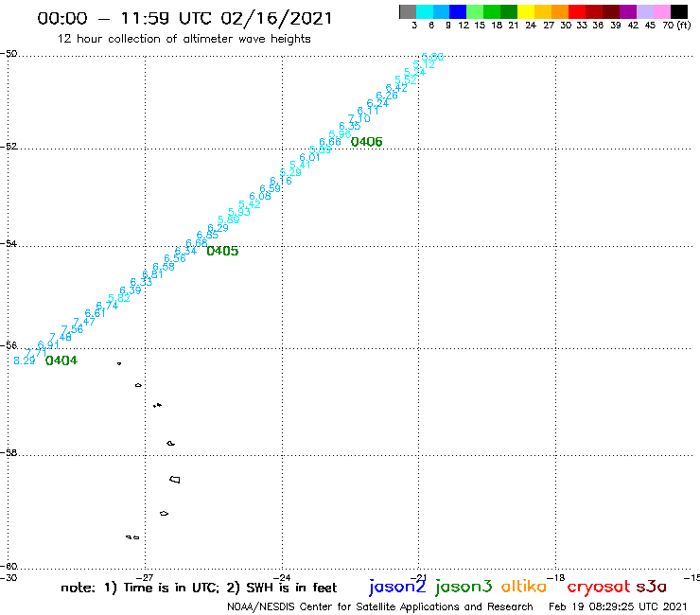Click the 6.24 wave height reading
The image size is (700, 615).
pos(377,104)
